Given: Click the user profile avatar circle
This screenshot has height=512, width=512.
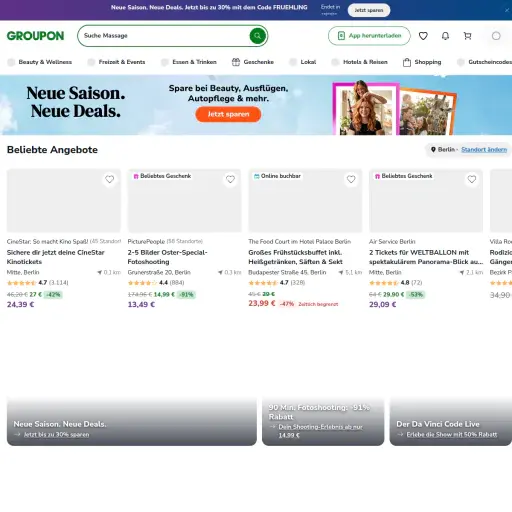Looking at the screenshot, I should tap(496, 36).
